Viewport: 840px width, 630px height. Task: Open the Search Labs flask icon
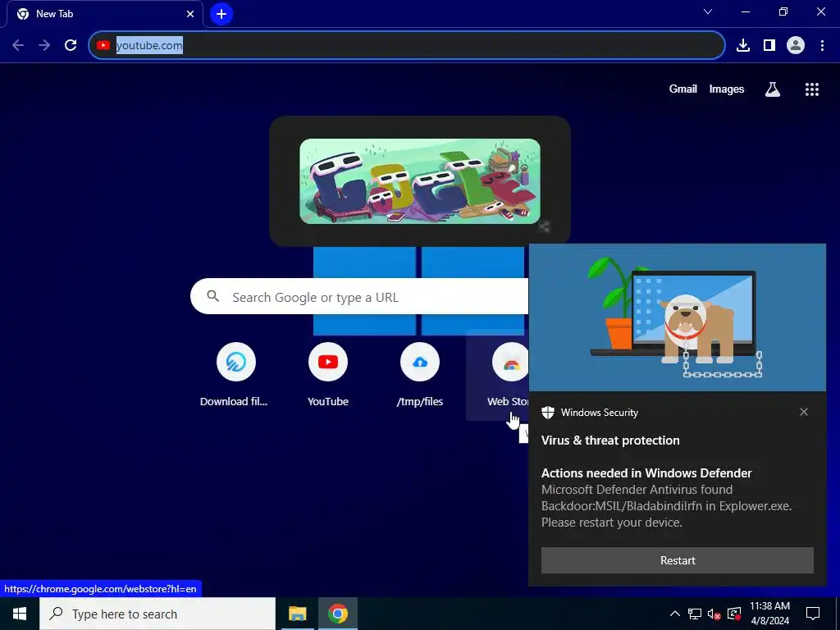click(x=773, y=89)
